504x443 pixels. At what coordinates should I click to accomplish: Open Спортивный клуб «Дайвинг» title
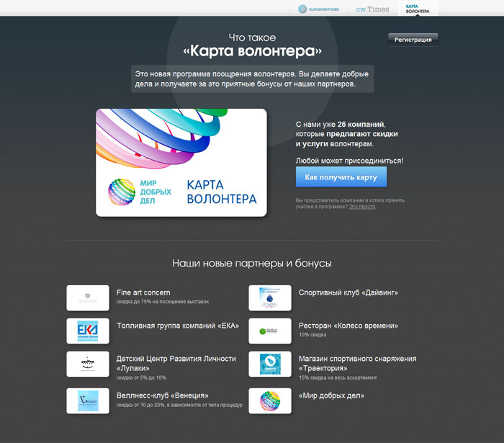coord(348,292)
